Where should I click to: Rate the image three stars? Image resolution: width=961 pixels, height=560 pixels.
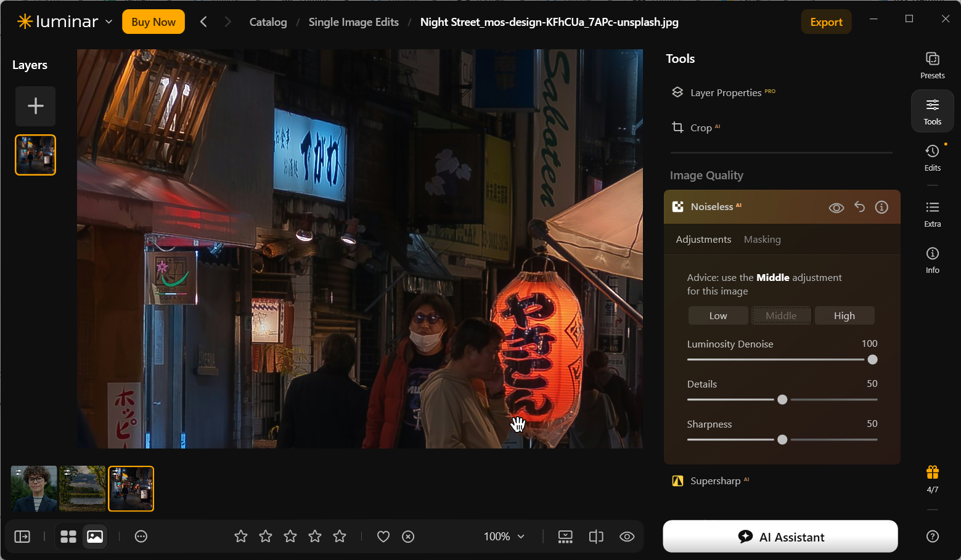[290, 537]
